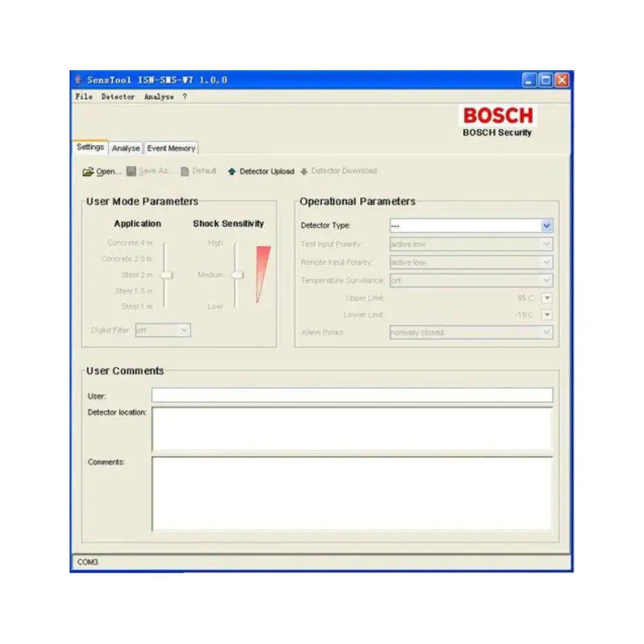644x644 pixels.
Task: Expand the Digital Filter dropdown
Action: click(184, 330)
